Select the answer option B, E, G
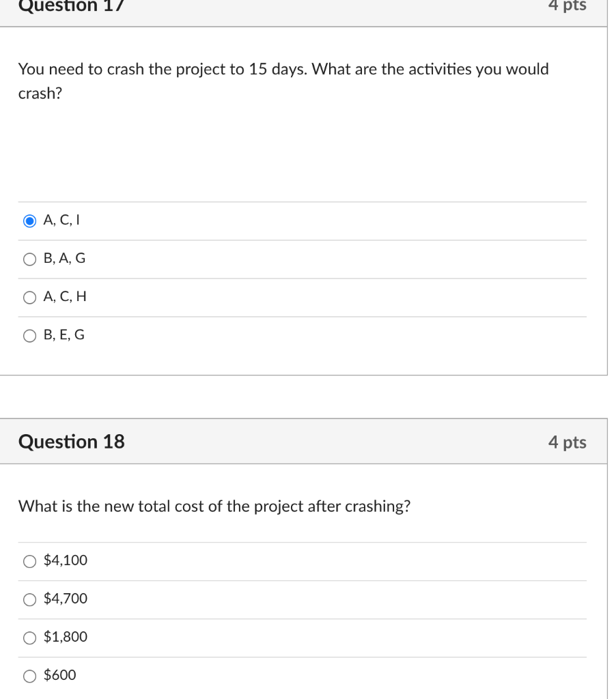The height and width of the screenshot is (699, 616). point(29,335)
